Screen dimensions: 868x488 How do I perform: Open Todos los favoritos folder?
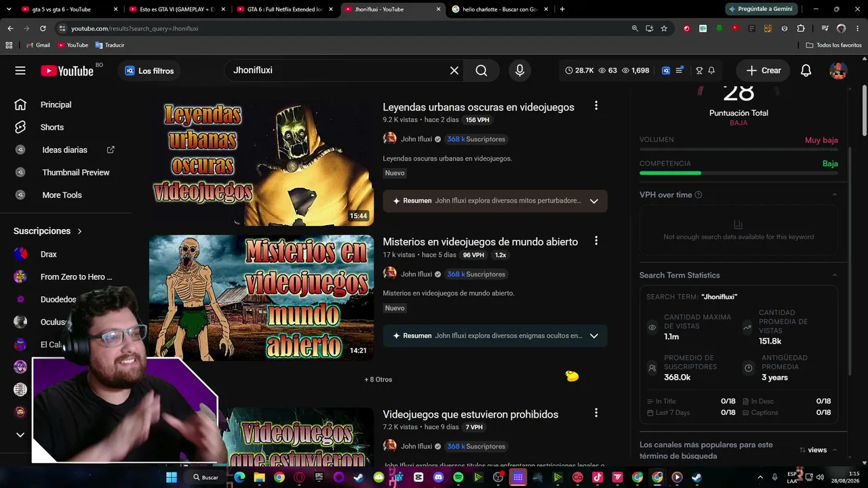[834, 45]
